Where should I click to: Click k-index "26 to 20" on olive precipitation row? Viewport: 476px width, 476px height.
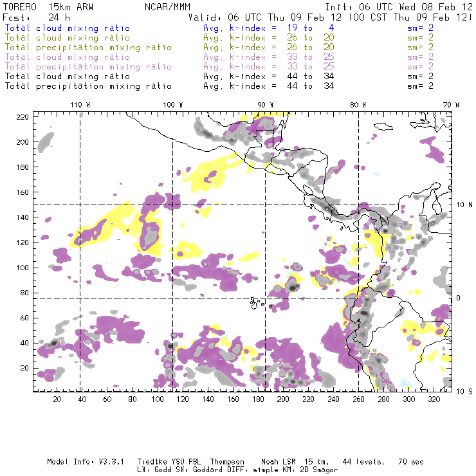(x=311, y=48)
